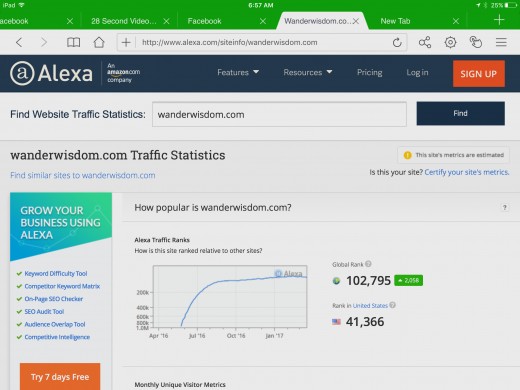
Task: Open the Certify your site's metrics link
Action: 467,172
